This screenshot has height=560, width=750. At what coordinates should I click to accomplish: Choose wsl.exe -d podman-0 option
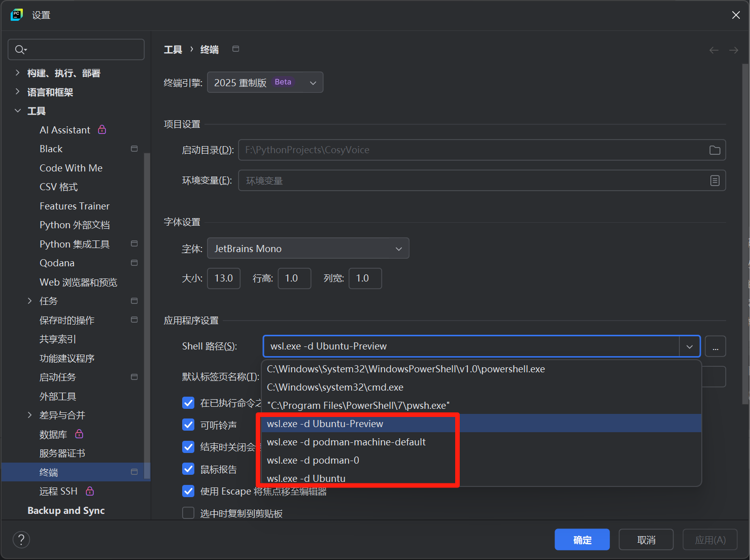pyautogui.click(x=482, y=460)
